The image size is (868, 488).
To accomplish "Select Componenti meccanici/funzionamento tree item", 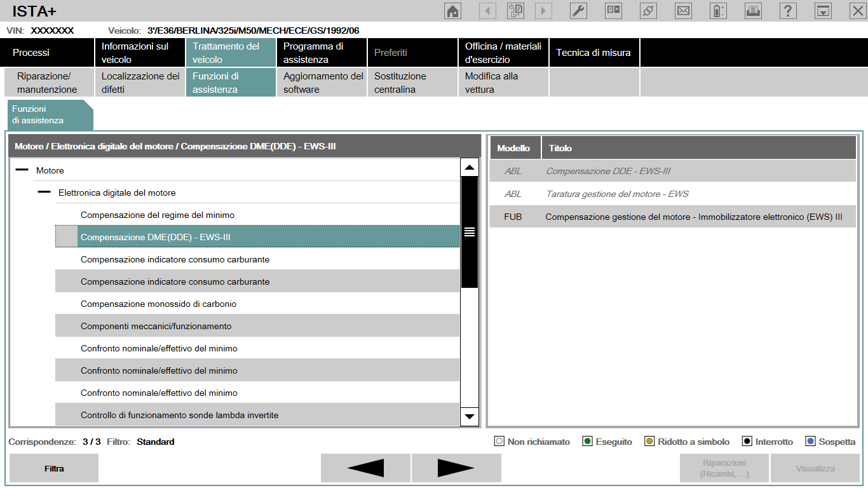I will click(156, 326).
